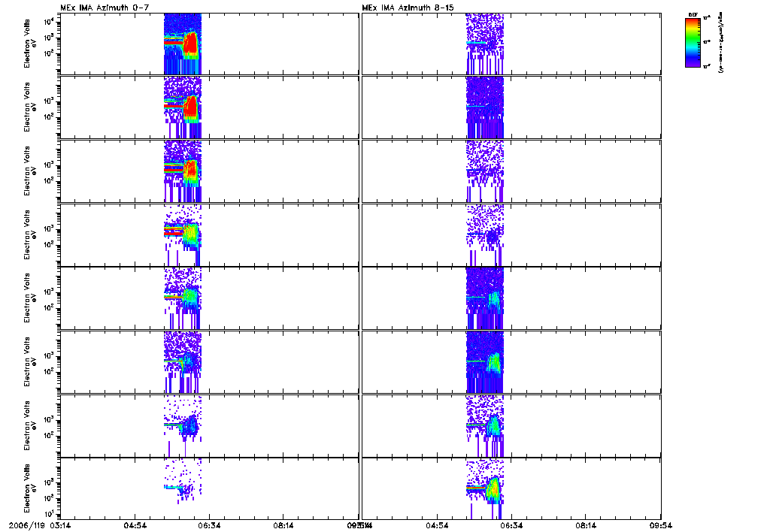
Task: Click the "Electron Volts eV" label of the bottom row
Action: (x=30, y=488)
